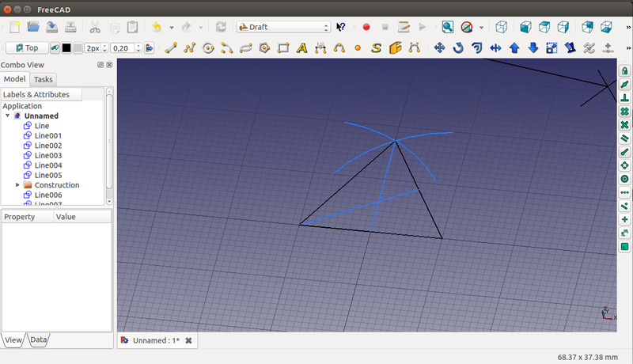The width and height of the screenshot is (633, 364).
Task: Select the Draft Line tool
Action: 171,47
